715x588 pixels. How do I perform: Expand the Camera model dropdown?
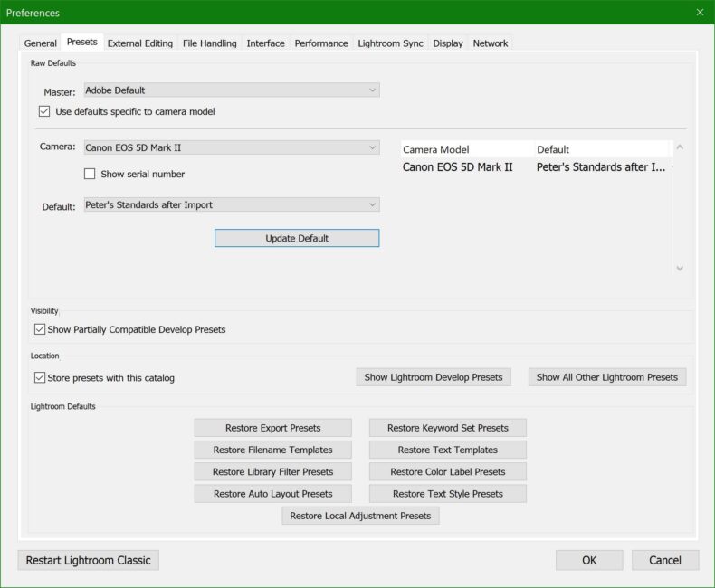click(x=232, y=147)
